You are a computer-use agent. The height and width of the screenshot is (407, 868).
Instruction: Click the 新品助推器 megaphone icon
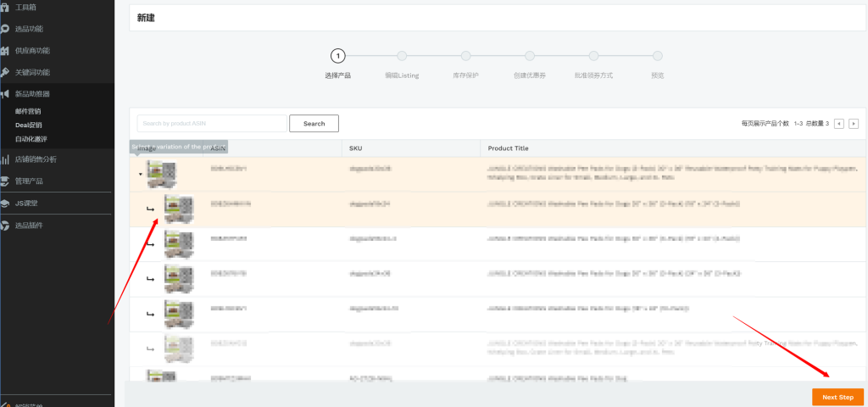click(x=4, y=93)
